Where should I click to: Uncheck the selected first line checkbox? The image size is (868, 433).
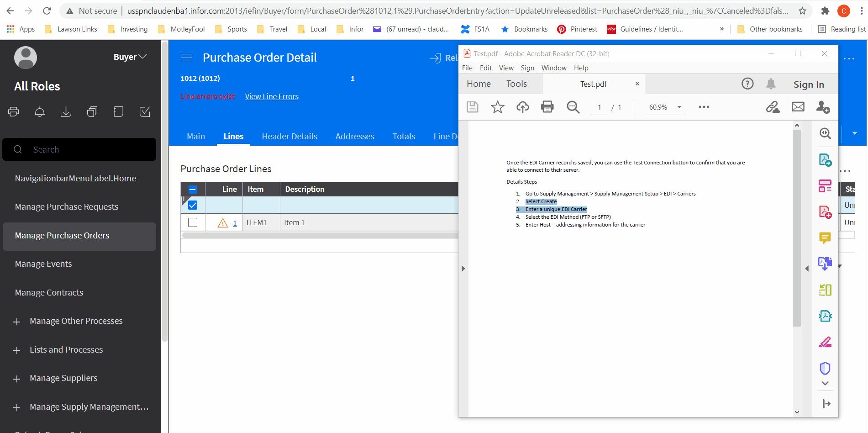[x=193, y=205]
